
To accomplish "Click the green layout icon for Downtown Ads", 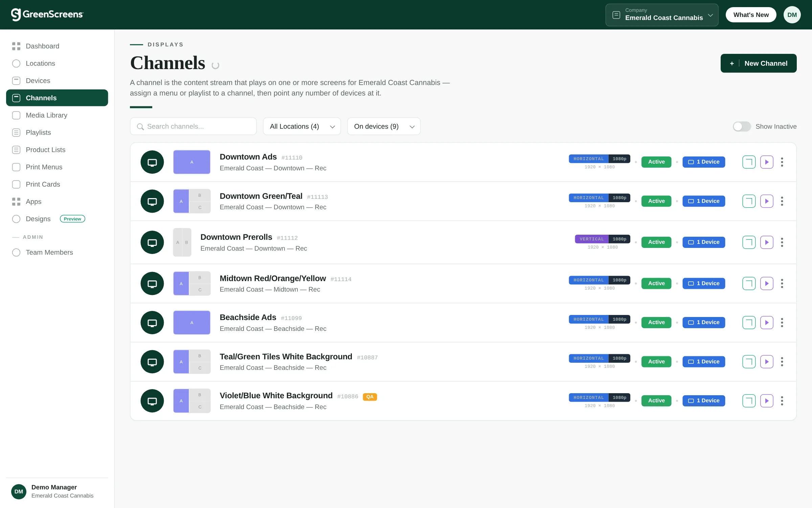I will point(749,162).
